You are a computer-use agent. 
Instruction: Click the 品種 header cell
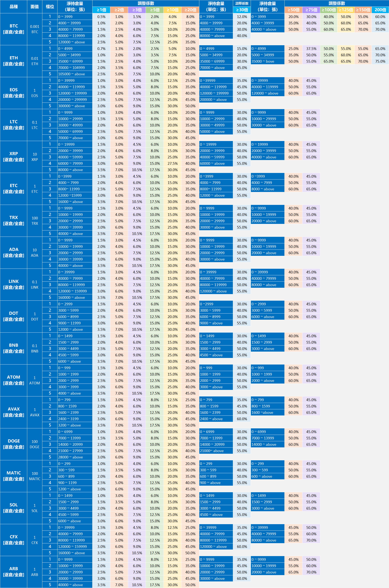14,7
